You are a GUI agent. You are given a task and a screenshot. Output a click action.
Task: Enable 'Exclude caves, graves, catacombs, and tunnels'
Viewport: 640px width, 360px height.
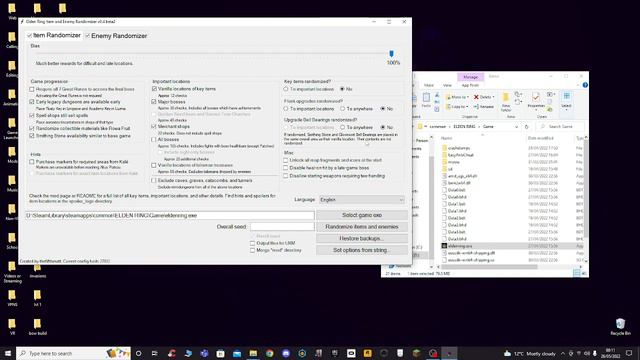154,180
